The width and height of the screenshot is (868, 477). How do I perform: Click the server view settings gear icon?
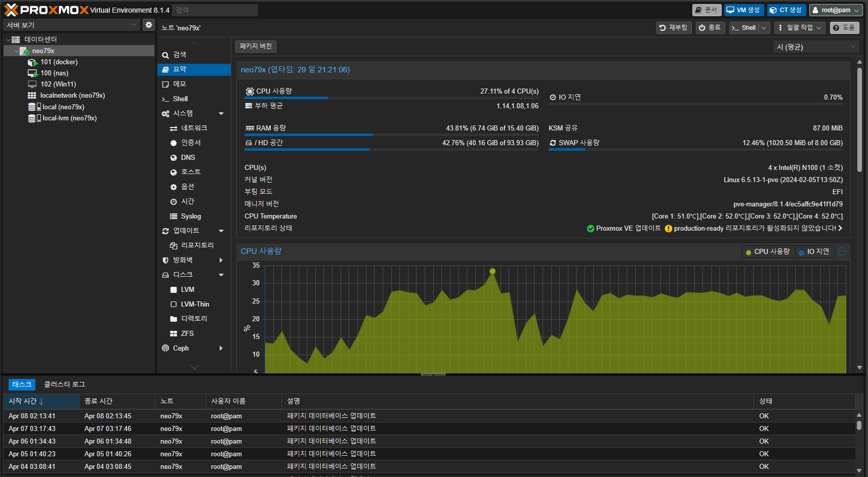148,25
